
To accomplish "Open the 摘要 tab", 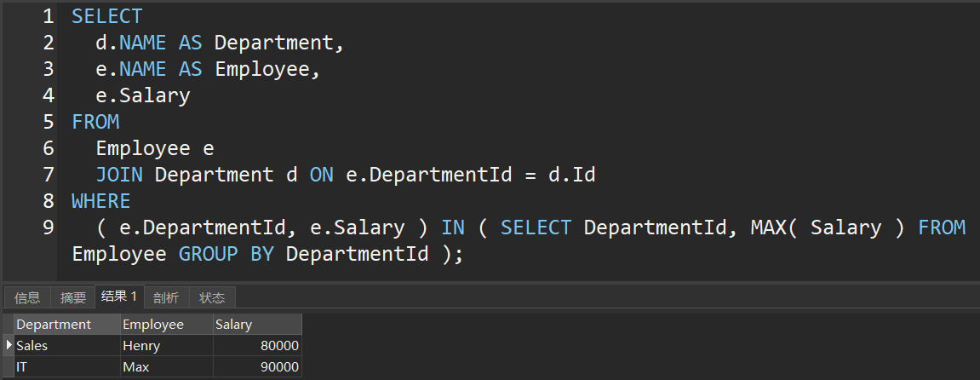I will pos(73,297).
